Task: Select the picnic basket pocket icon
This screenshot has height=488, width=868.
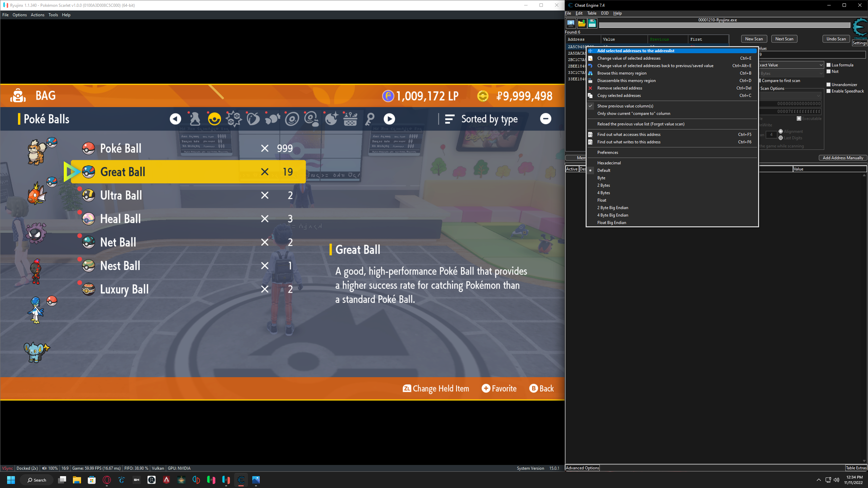Action: click(350, 119)
